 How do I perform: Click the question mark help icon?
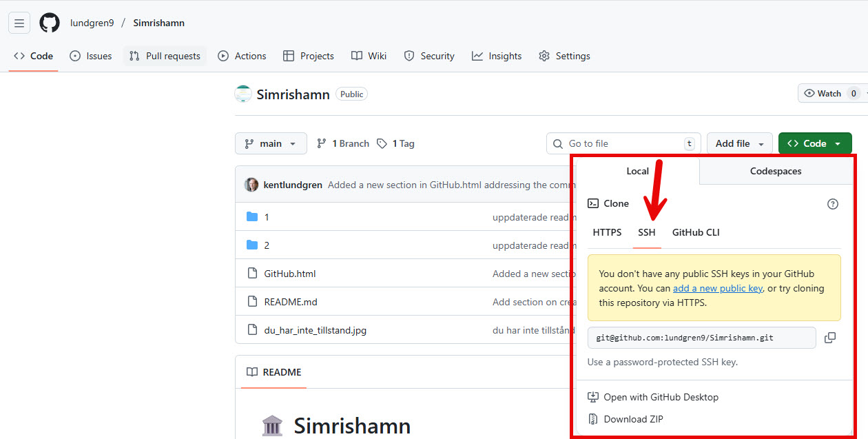click(x=832, y=203)
